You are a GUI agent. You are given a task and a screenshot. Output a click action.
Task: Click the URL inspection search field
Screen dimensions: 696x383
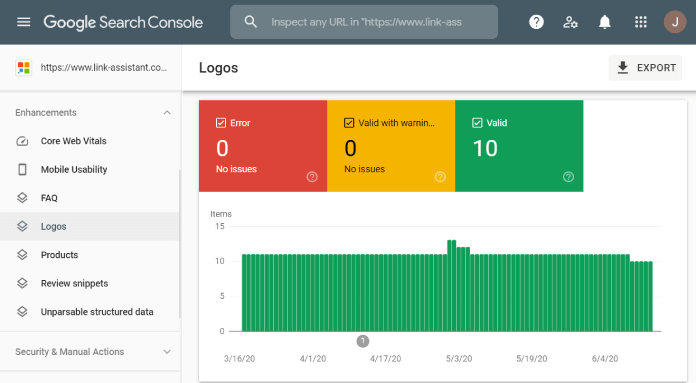pos(364,22)
